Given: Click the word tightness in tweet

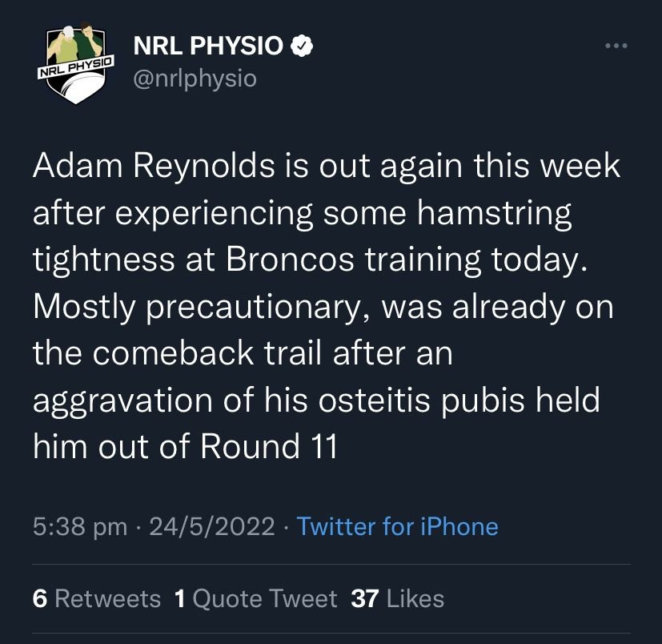Looking at the screenshot, I should click(103, 260).
